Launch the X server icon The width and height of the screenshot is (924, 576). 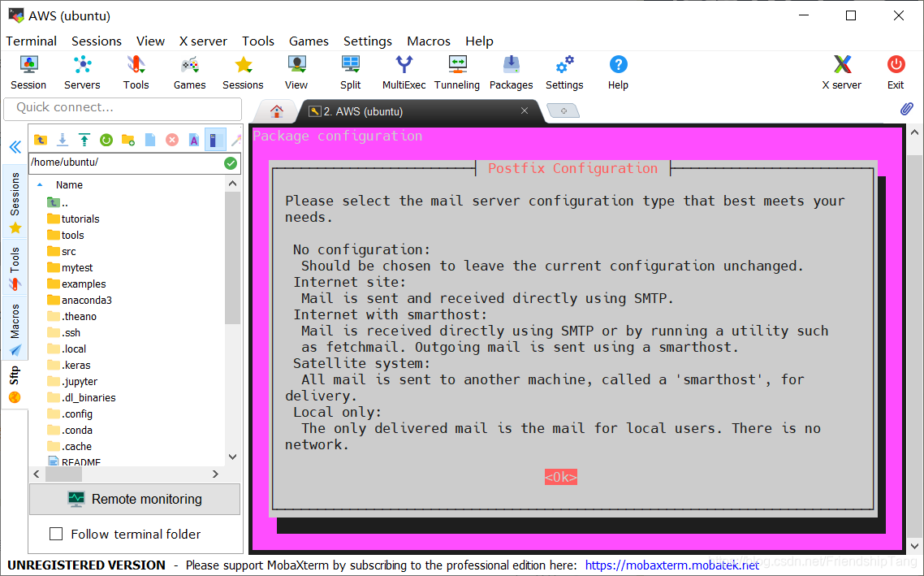tap(842, 72)
